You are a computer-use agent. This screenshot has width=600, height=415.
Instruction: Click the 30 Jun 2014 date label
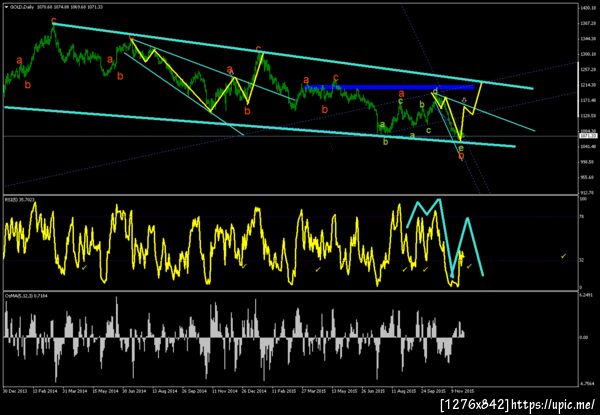pos(134,392)
